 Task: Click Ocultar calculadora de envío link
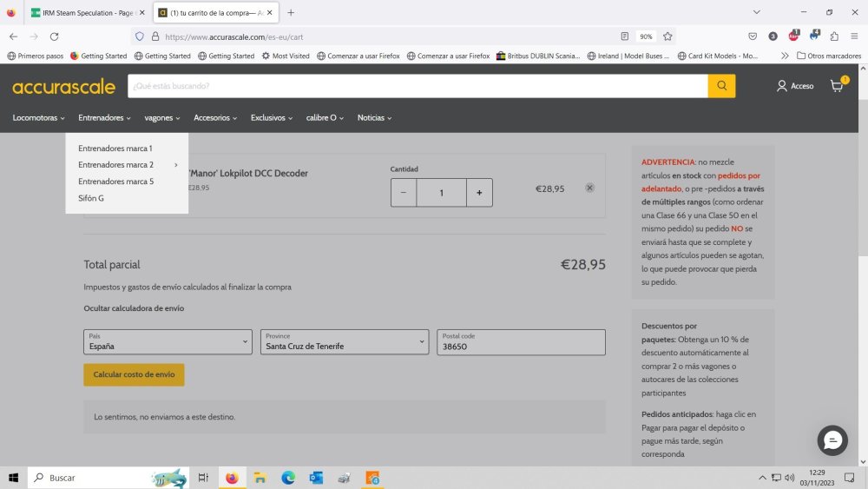(x=134, y=308)
